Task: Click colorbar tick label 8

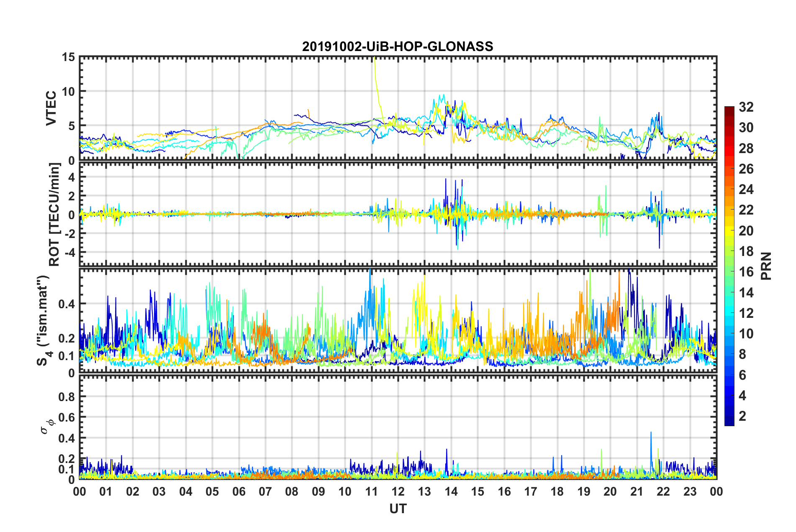Action: (742, 354)
